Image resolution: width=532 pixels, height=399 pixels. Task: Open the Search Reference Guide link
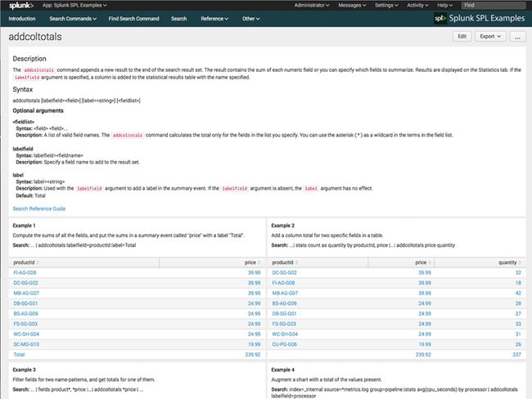[39, 208]
